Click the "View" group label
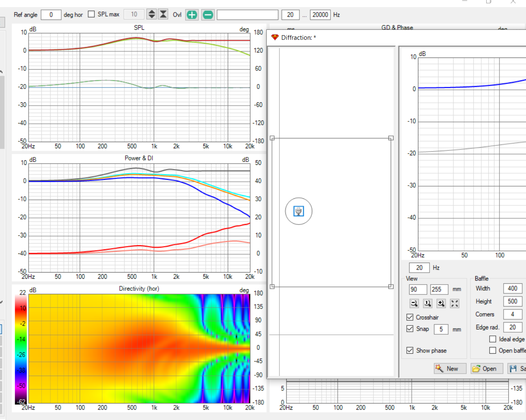The width and height of the screenshot is (526, 420). click(412, 278)
